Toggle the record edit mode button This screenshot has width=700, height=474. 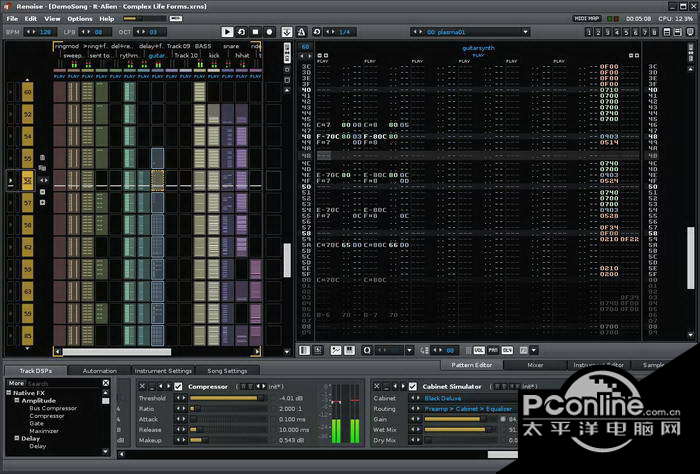[x=269, y=32]
